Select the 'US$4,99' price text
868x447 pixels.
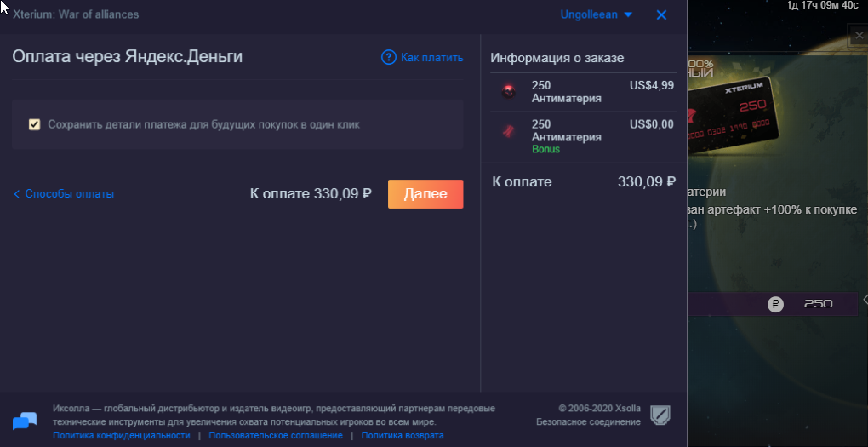click(652, 85)
